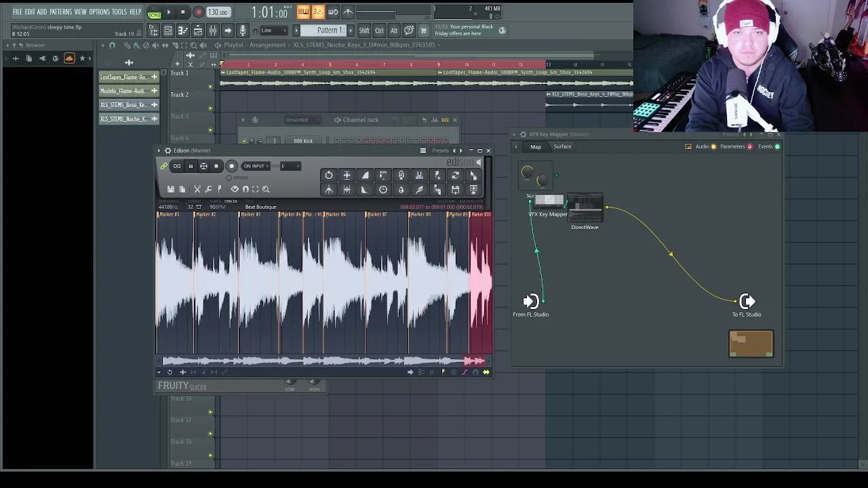Image resolution: width=868 pixels, height=488 pixels.
Task: Click the microphone icon in top toolbar
Action: (242, 30)
